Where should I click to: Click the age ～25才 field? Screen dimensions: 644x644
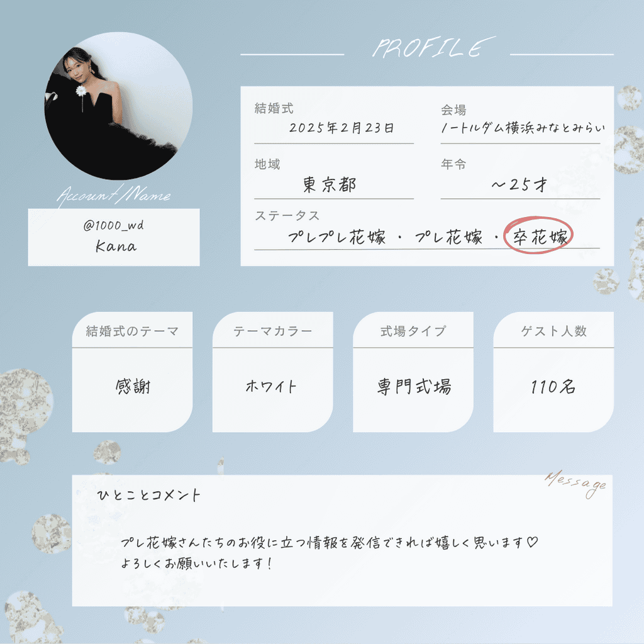pos(519,185)
